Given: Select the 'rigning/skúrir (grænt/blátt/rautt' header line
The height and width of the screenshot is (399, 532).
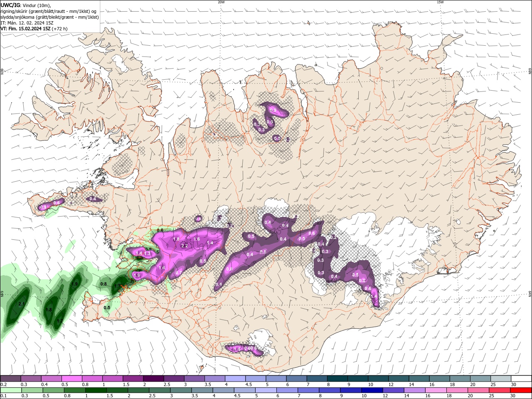Looking at the screenshot, I should tap(49, 11).
